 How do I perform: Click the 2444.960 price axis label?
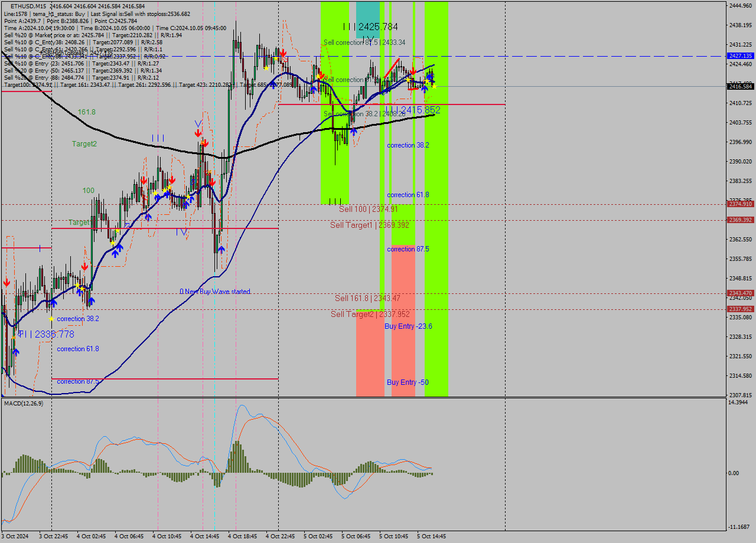(x=741, y=5)
